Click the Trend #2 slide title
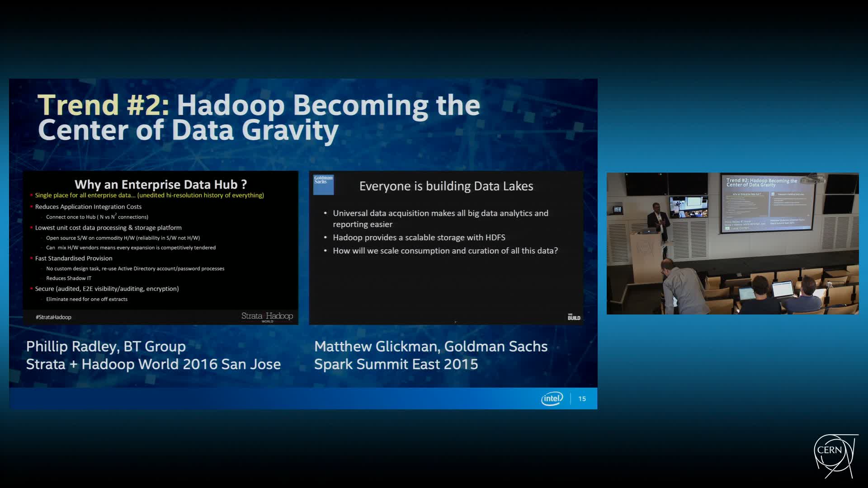868x488 pixels. coord(259,117)
